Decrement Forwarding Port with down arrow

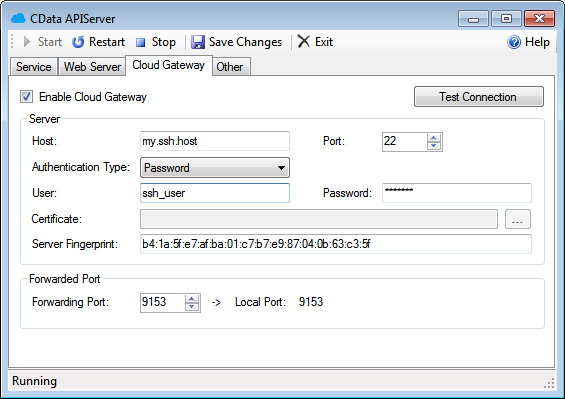coord(192,306)
